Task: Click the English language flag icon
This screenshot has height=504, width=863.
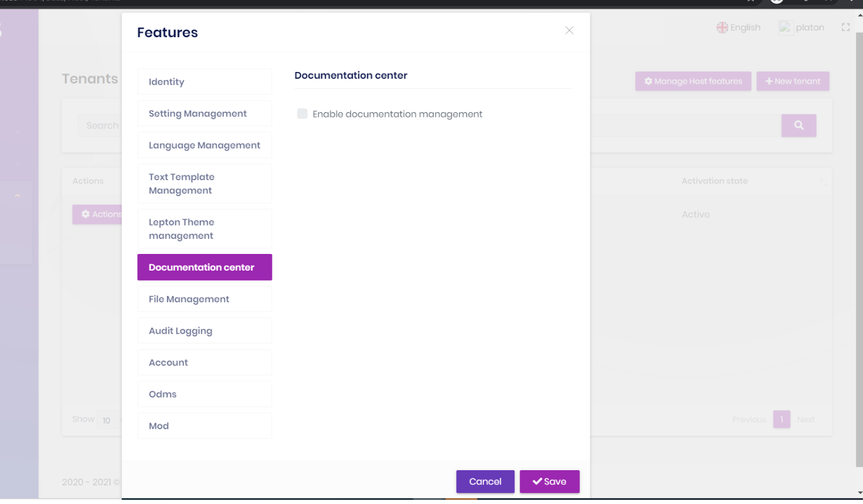Action: [x=722, y=27]
